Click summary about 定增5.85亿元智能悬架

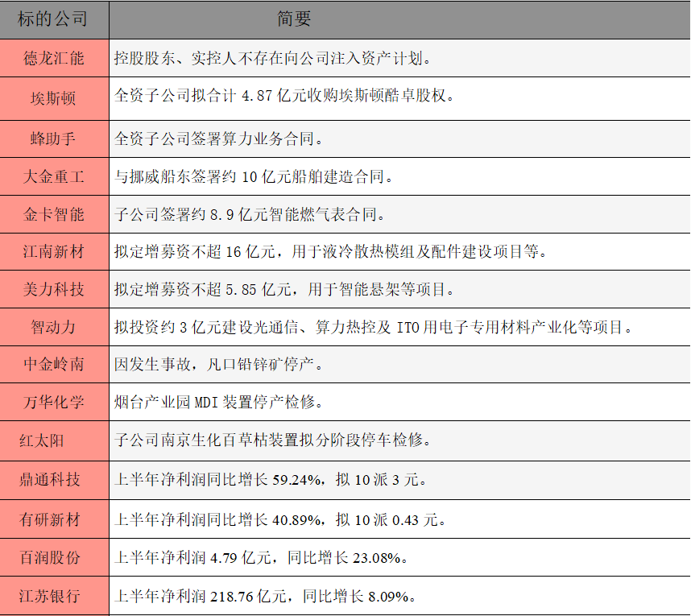pos(399,290)
